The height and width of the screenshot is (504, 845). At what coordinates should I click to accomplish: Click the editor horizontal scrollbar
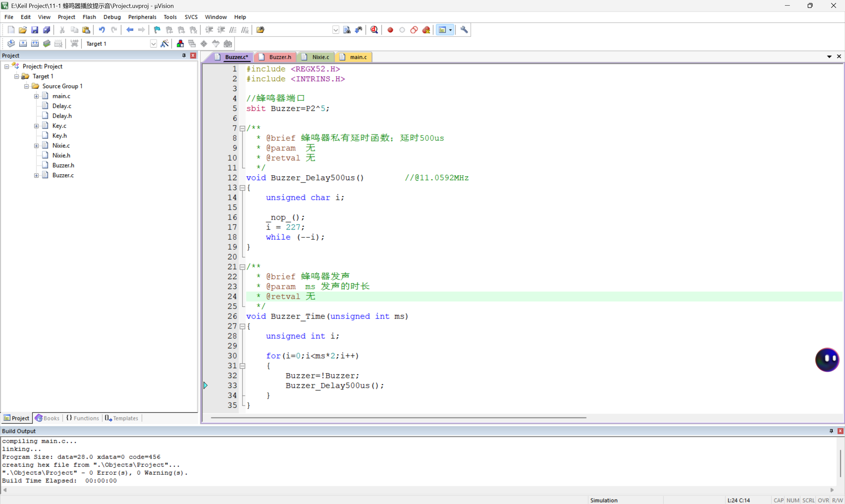click(398, 417)
